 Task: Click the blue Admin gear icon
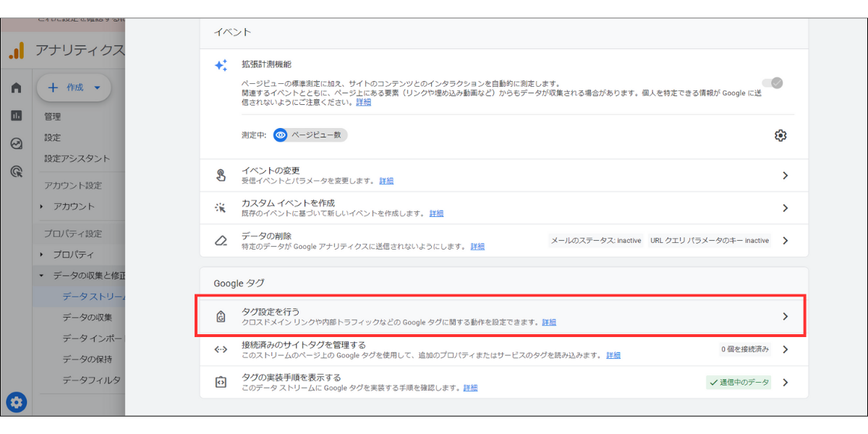tap(16, 402)
